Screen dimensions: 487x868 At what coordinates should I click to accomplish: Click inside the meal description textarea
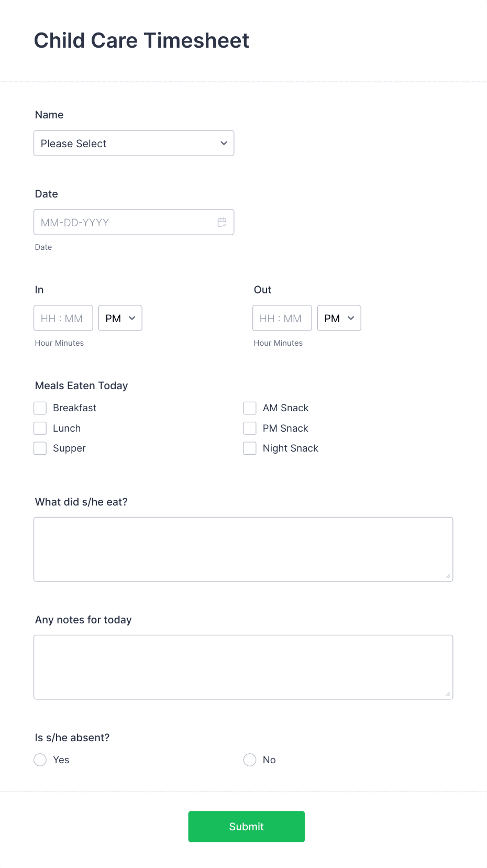pos(243,548)
